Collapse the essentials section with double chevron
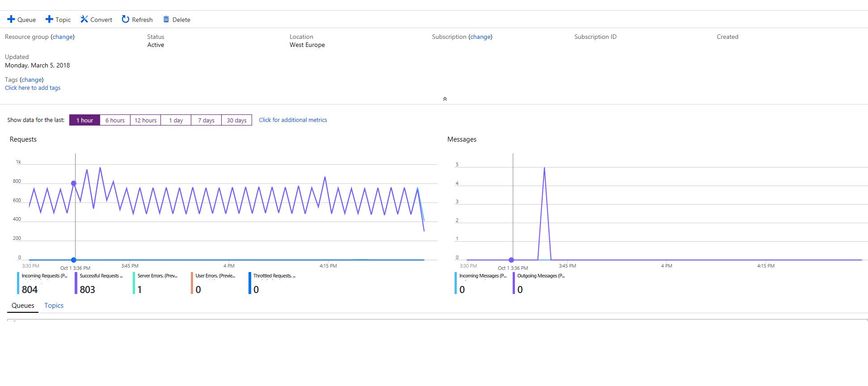The height and width of the screenshot is (386, 868). click(x=445, y=99)
